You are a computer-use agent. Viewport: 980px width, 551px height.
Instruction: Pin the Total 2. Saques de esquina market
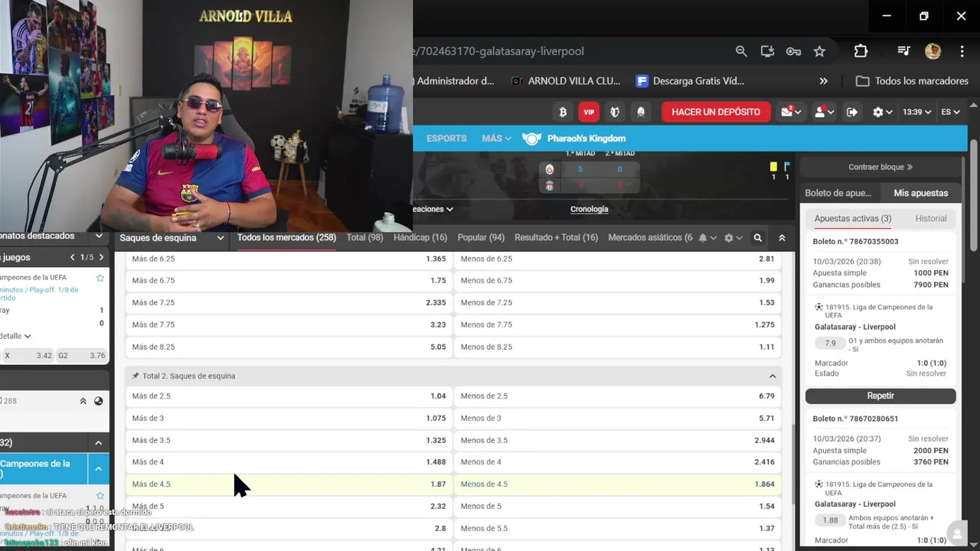tap(136, 377)
